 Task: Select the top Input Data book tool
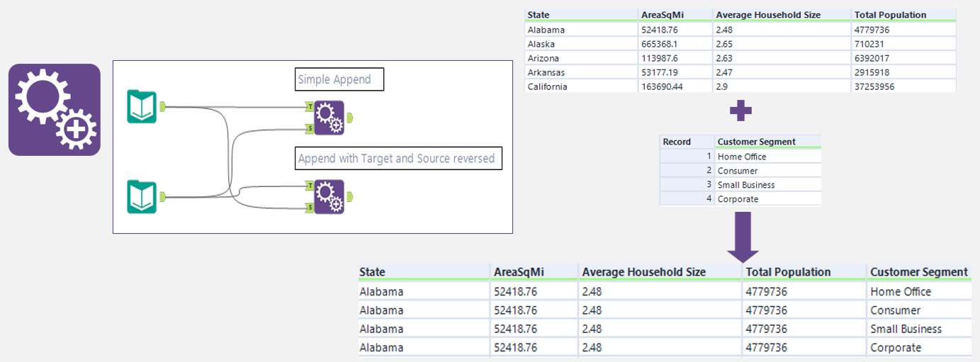pos(142,106)
